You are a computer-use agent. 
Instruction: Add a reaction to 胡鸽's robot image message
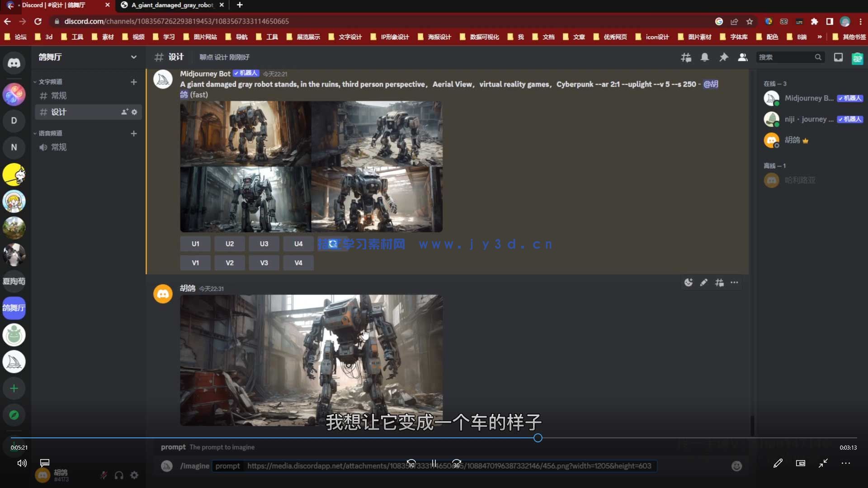(689, 282)
